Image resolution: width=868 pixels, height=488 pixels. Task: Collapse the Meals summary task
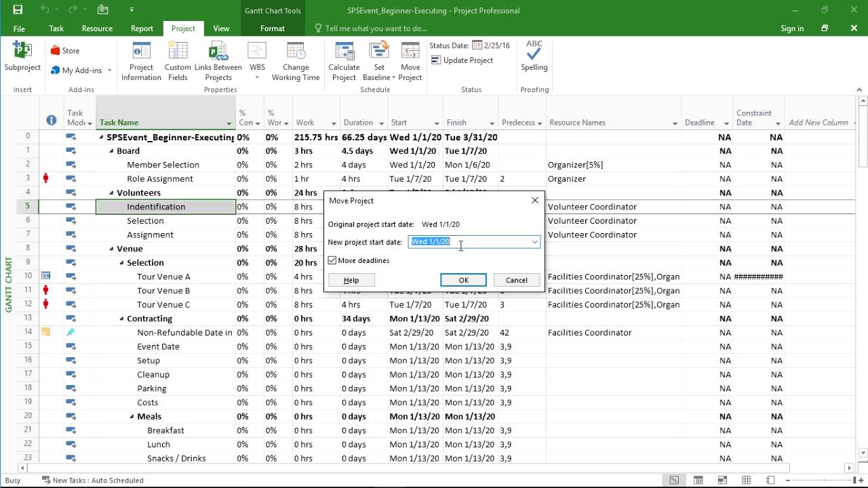pos(132,416)
